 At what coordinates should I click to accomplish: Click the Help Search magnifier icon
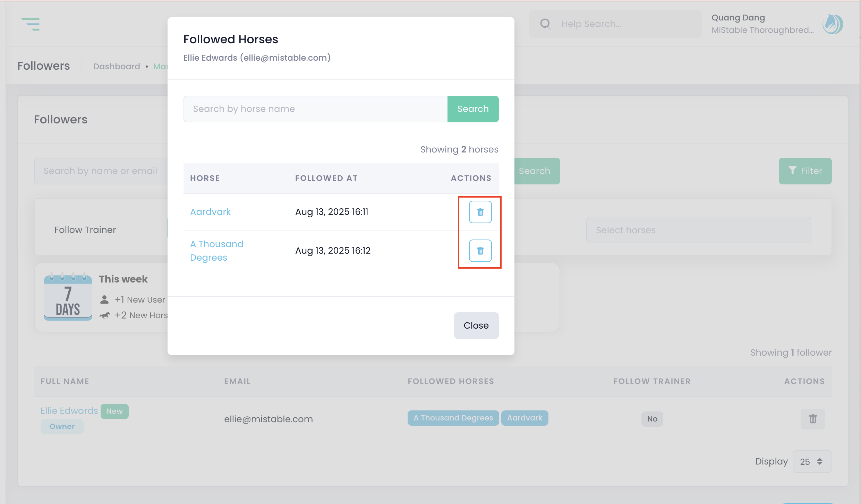(x=545, y=24)
